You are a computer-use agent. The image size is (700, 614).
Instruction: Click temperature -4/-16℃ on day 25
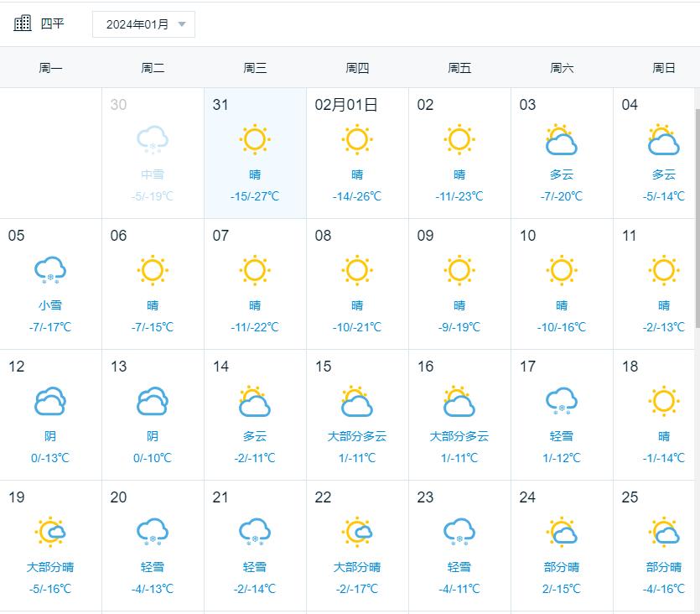click(x=664, y=589)
